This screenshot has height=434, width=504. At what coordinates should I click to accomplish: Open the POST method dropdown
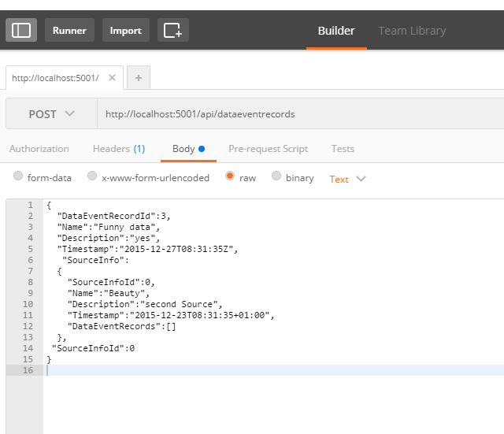pos(51,113)
